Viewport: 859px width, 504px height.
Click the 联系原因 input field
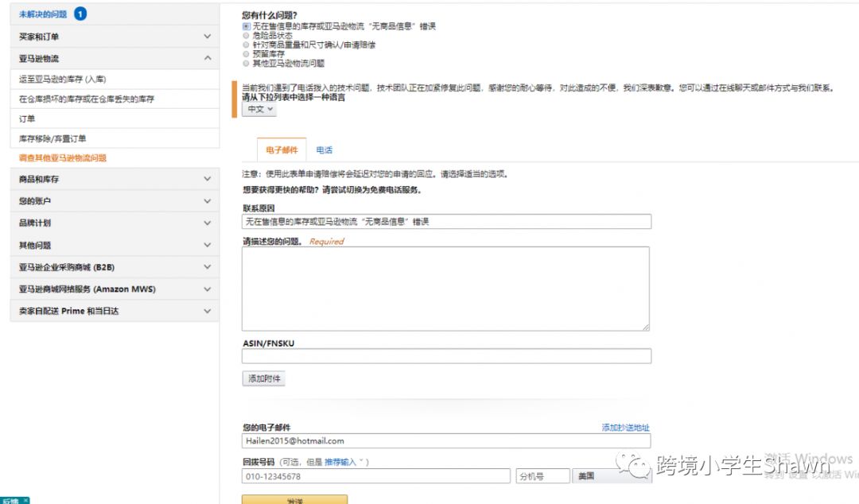(x=446, y=221)
